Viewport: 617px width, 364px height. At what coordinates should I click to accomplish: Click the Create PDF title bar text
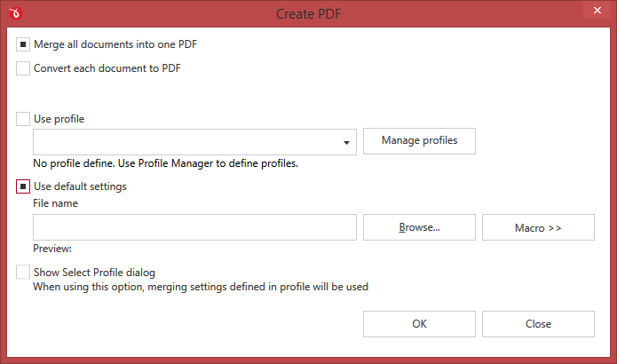pos(309,14)
